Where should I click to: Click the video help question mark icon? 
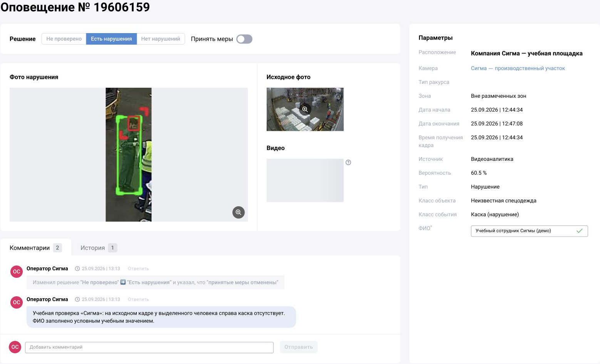pos(348,162)
